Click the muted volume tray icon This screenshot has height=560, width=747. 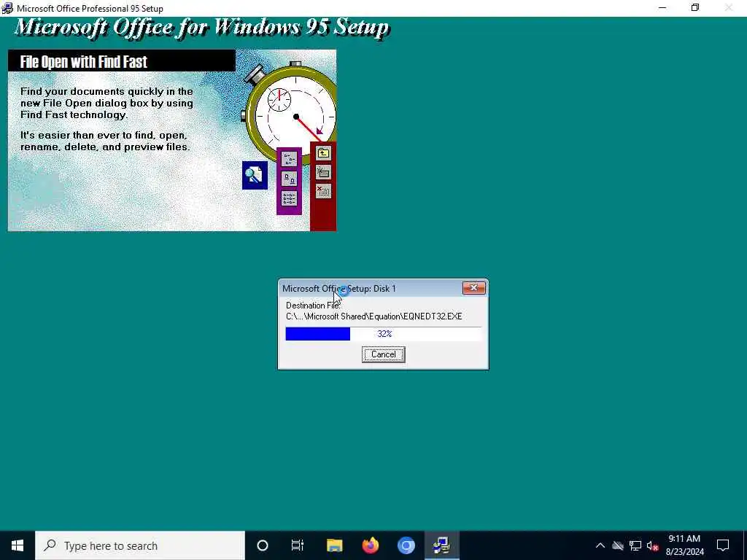[x=652, y=545]
